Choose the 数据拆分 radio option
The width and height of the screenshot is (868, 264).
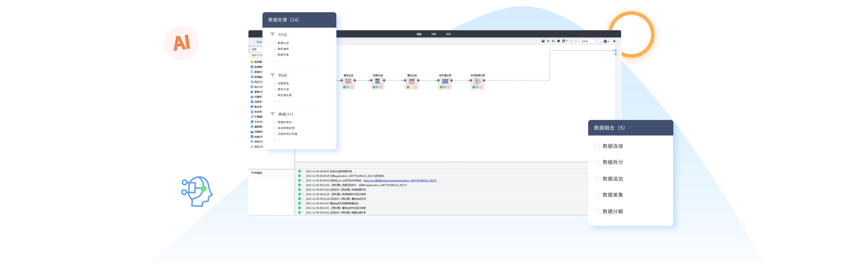[597, 163]
